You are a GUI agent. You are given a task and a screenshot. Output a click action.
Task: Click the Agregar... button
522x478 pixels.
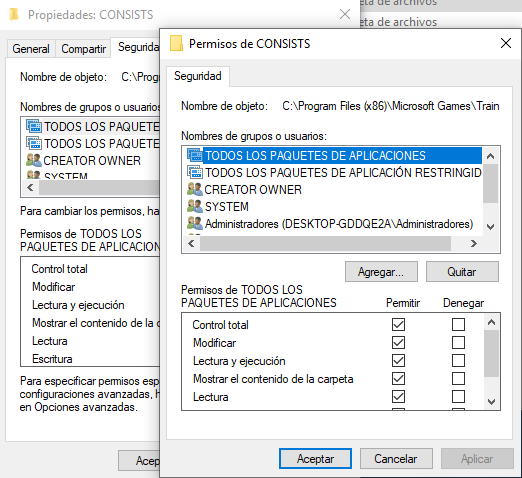[381, 272]
